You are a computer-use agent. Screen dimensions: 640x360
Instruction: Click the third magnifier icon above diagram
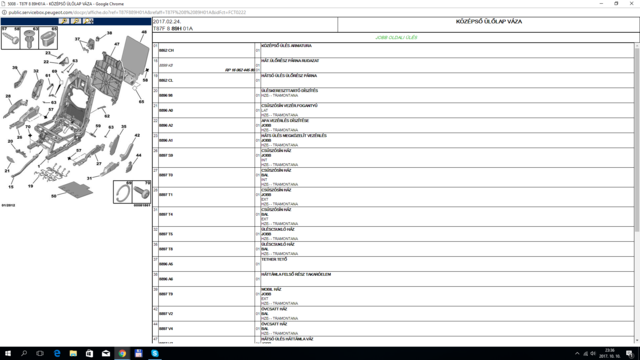88,21
